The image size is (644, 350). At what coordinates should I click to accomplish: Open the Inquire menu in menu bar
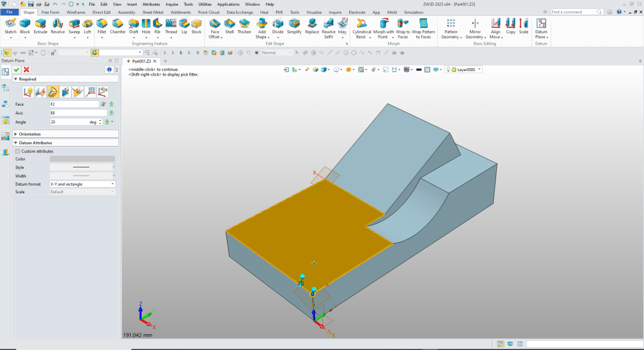pyautogui.click(x=172, y=4)
